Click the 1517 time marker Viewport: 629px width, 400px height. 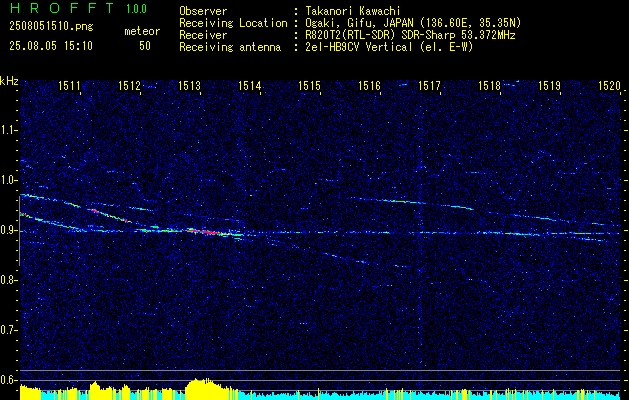coord(429,85)
